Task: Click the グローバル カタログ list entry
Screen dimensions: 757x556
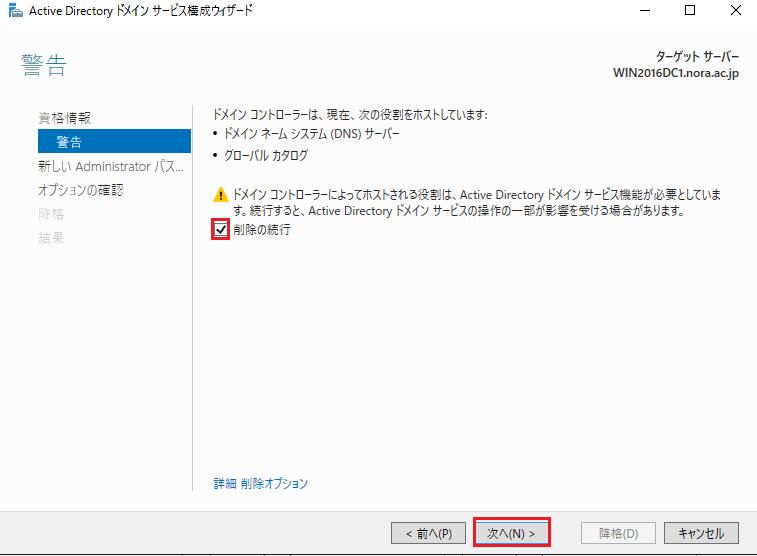Action: click(x=266, y=155)
